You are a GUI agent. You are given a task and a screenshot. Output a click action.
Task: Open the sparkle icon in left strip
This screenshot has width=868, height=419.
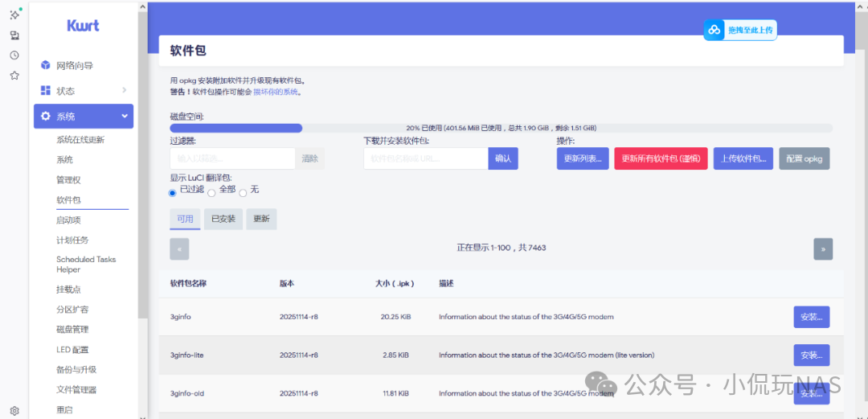point(15,15)
